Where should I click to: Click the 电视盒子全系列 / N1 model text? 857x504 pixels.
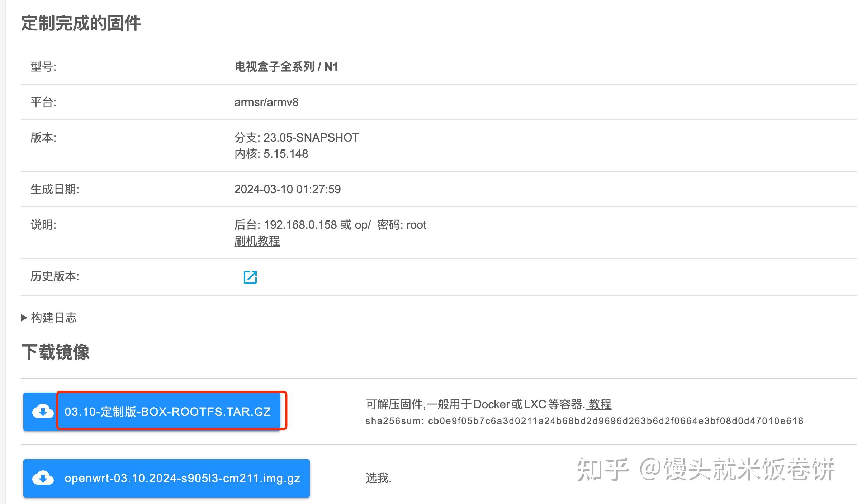pyautogui.click(x=287, y=66)
